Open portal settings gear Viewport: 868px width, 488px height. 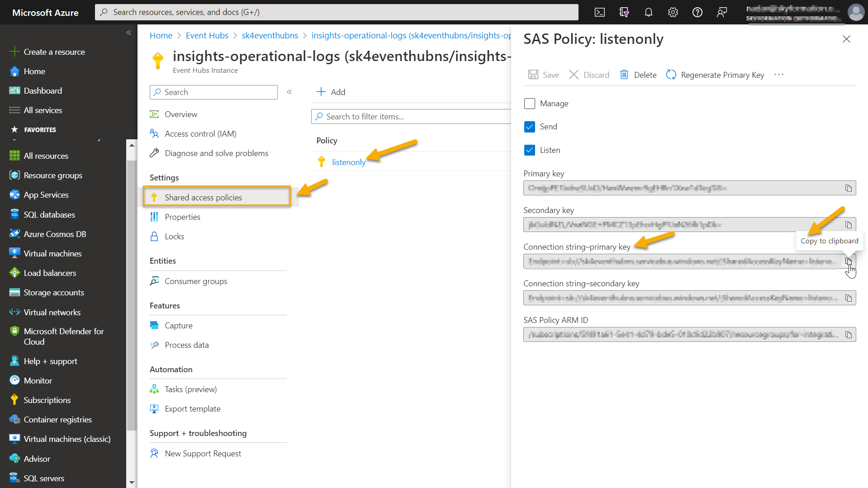click(x=673, y=12)
